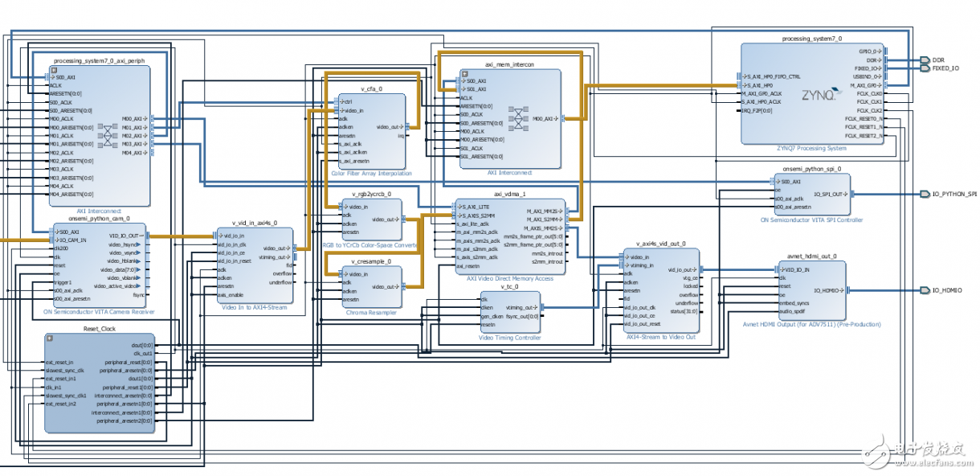
Task: Click the Video Timing Controller label
Action: (509, 338)
